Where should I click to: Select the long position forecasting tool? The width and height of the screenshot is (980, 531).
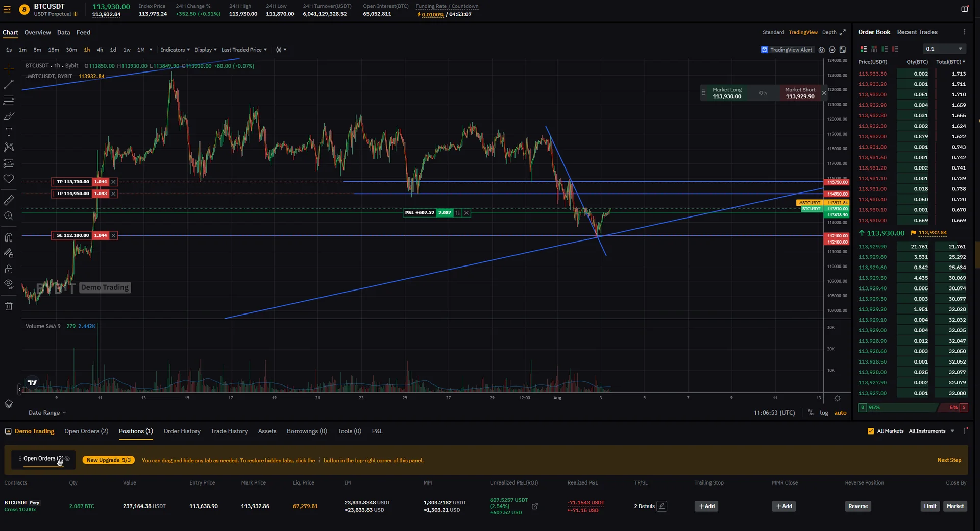(x=9, y=163)
